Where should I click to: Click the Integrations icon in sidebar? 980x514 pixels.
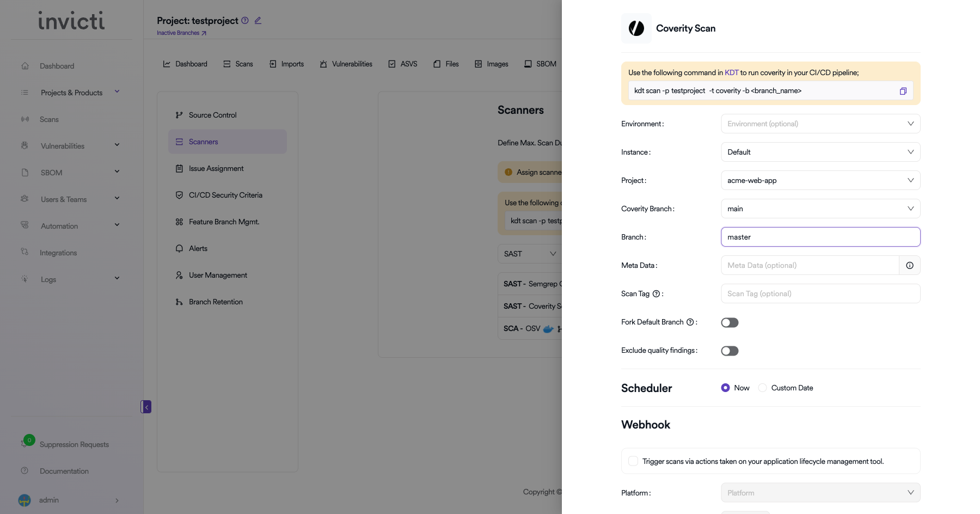pos(25,252)
